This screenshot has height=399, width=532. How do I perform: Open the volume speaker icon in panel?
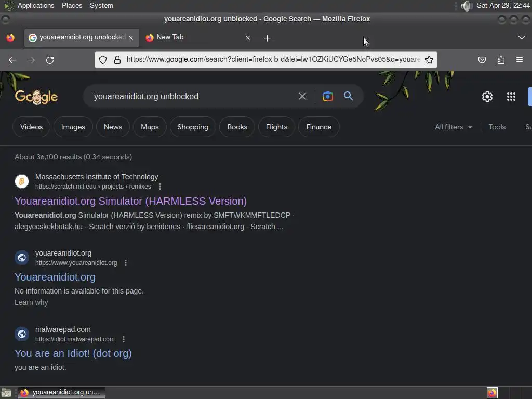coord(467,6)
